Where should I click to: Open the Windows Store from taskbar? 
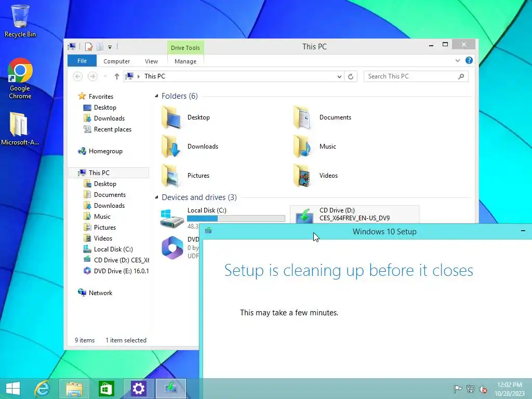coord(106,389)
